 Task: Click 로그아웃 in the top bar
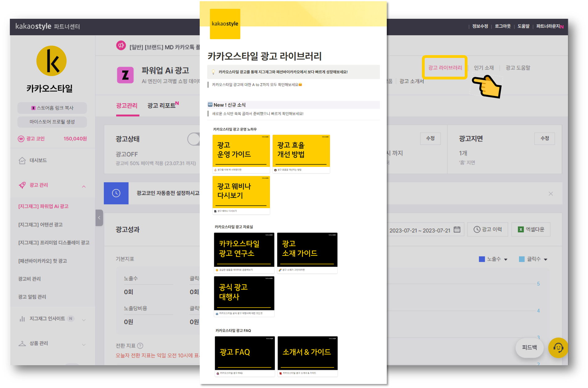[503, 26]
